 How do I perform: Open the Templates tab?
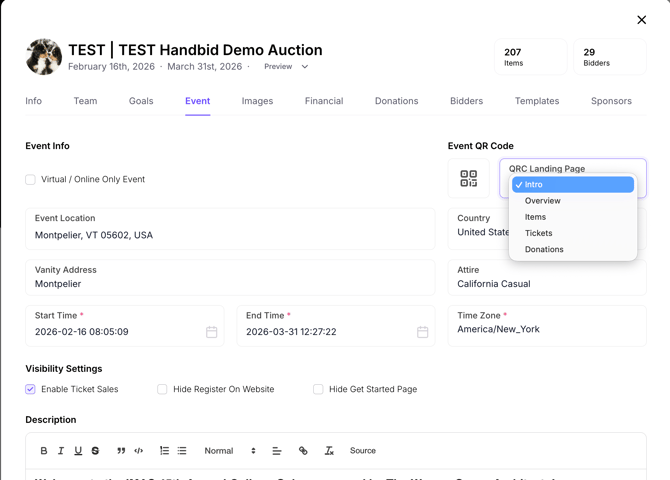[x=537, y=101]
